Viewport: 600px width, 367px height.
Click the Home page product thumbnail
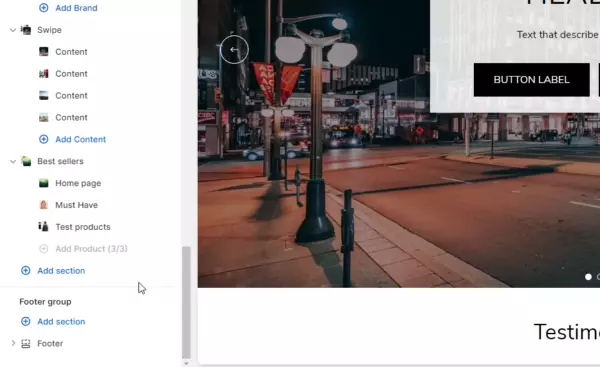[44, 183]
